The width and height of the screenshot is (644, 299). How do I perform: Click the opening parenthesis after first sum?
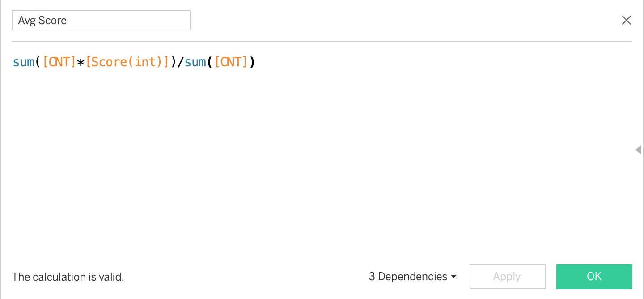click(38, 62)
